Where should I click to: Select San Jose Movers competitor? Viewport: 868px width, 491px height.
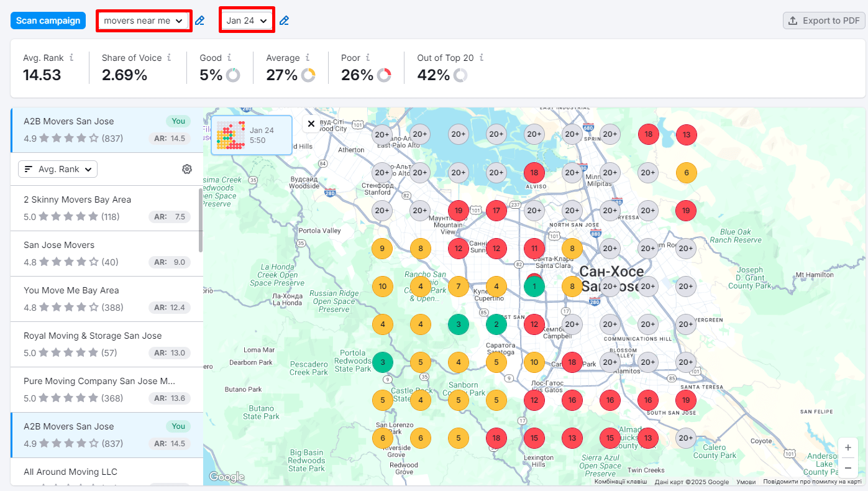click(x=107, y=254)
